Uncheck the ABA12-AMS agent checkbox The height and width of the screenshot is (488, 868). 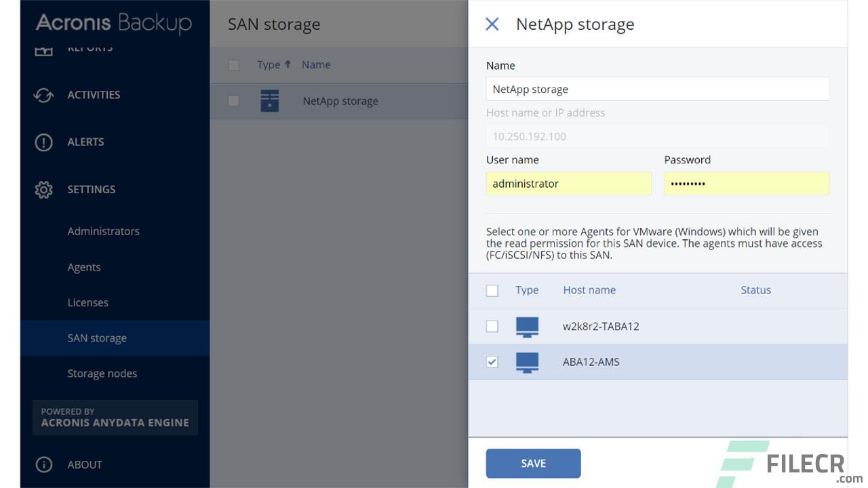[492, 362]
